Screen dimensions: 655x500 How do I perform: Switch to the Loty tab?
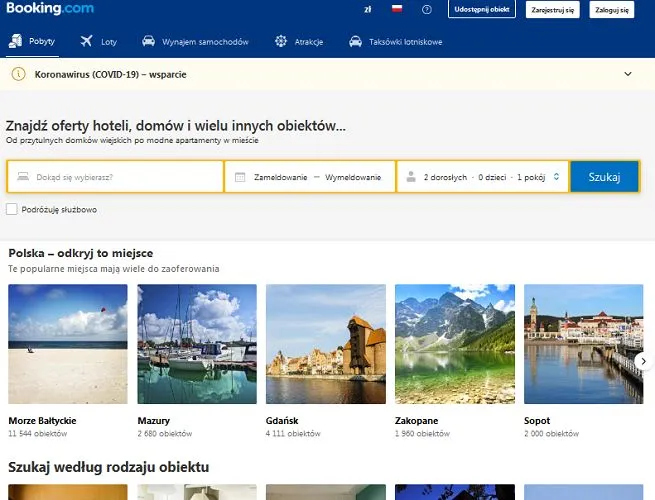tap(99, 41)
